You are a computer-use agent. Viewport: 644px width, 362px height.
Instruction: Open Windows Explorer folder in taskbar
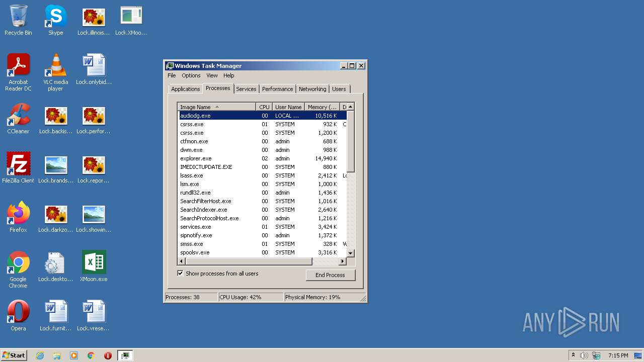57,355
